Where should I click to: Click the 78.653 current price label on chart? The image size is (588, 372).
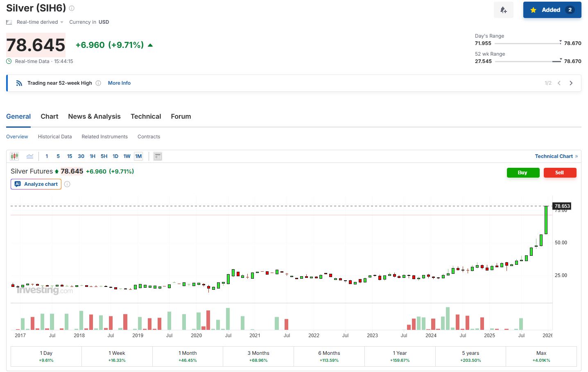pos(562,206)
